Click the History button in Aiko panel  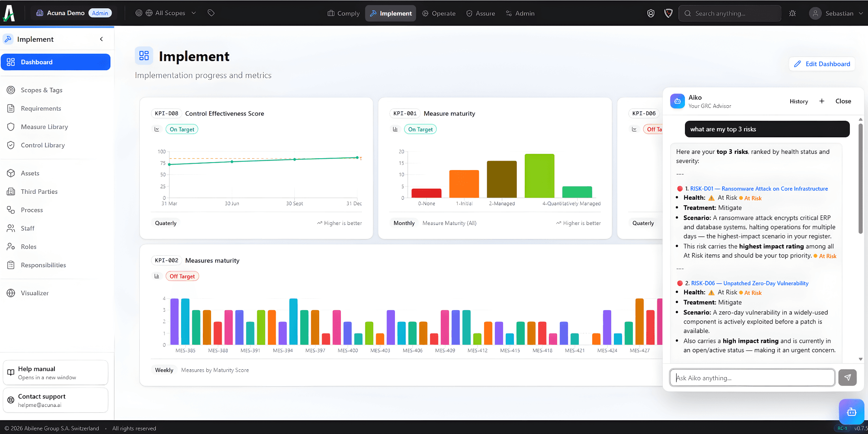pos(799,101)
